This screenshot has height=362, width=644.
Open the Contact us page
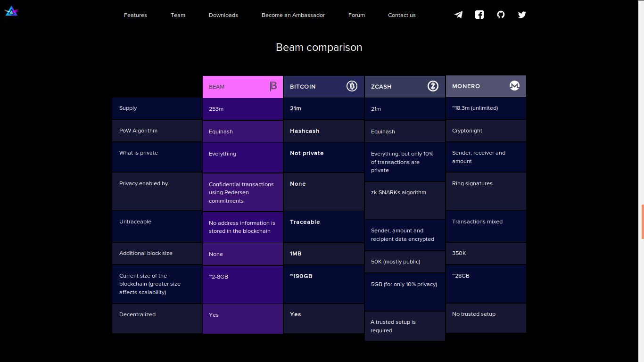click(402, 15)
